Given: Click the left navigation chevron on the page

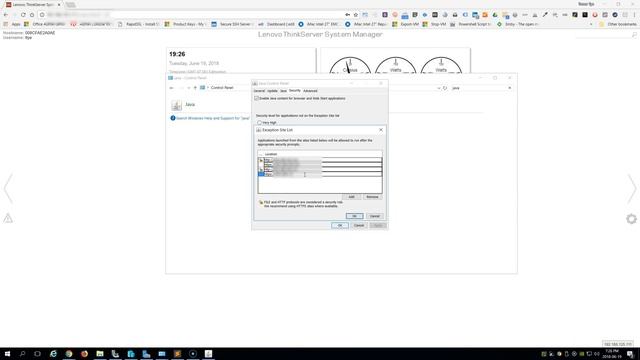Looking at the screenshot, I should tap(8, 188).
